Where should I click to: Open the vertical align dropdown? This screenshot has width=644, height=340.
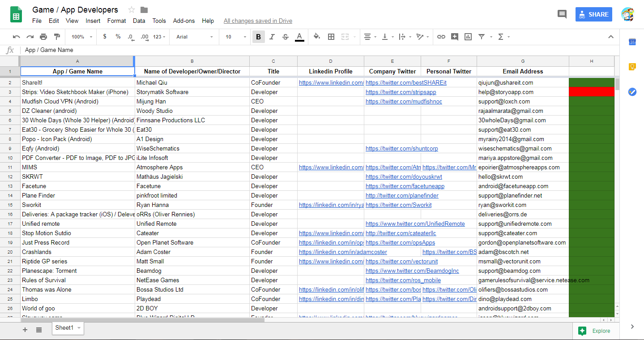pos(388,37)
